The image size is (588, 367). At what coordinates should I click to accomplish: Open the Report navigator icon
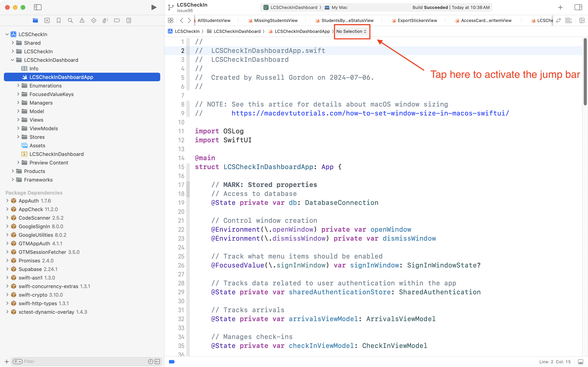pyautogui.click(x=129, y=21)
